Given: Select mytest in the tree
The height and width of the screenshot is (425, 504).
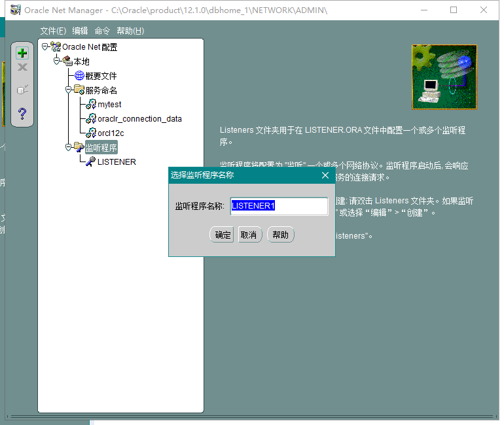Looking at the screenshot, I should 109,105.
